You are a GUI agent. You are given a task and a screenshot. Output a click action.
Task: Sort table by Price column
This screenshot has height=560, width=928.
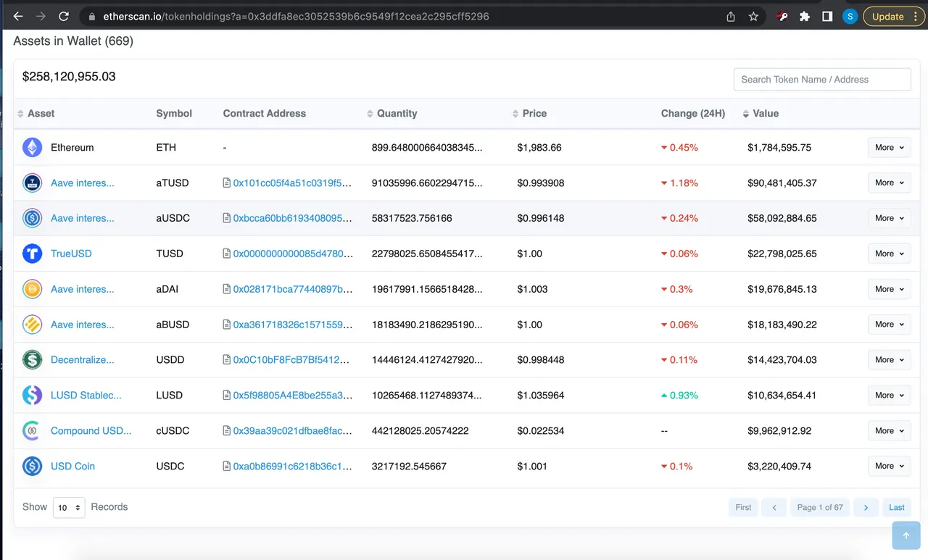coord(529,114)
